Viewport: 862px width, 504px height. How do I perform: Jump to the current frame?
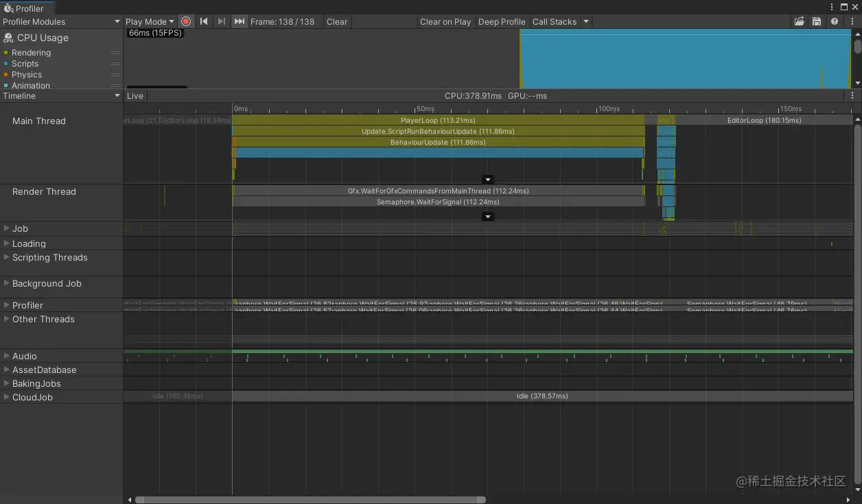[x=239, y=21]
